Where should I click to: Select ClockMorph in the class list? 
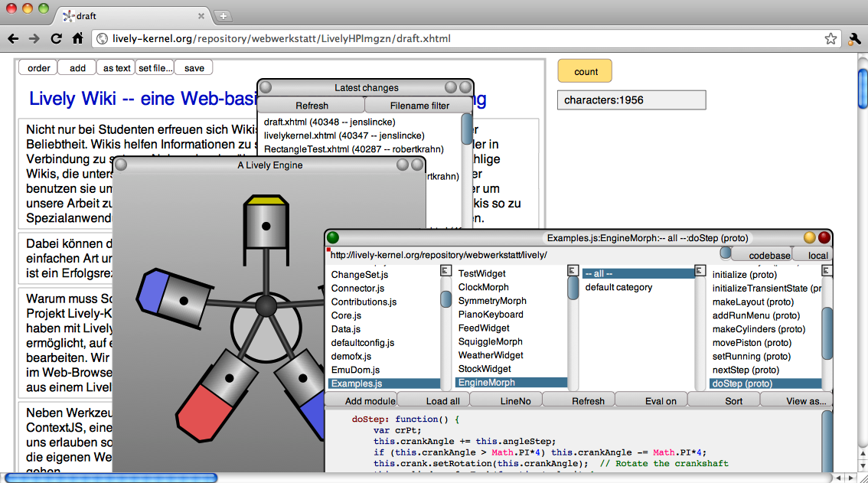pos(483,287)
